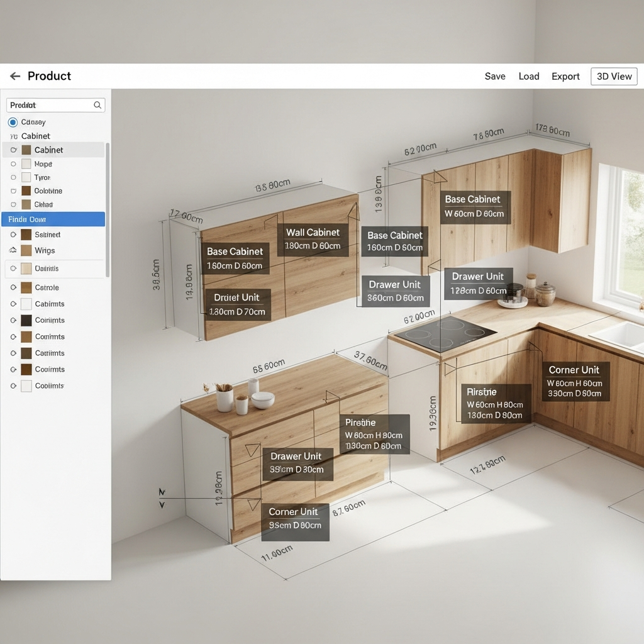Pick the dark brown swatch beside Colotvine
The width and height of the screenshot is (644, 644).
coord(26,191)
